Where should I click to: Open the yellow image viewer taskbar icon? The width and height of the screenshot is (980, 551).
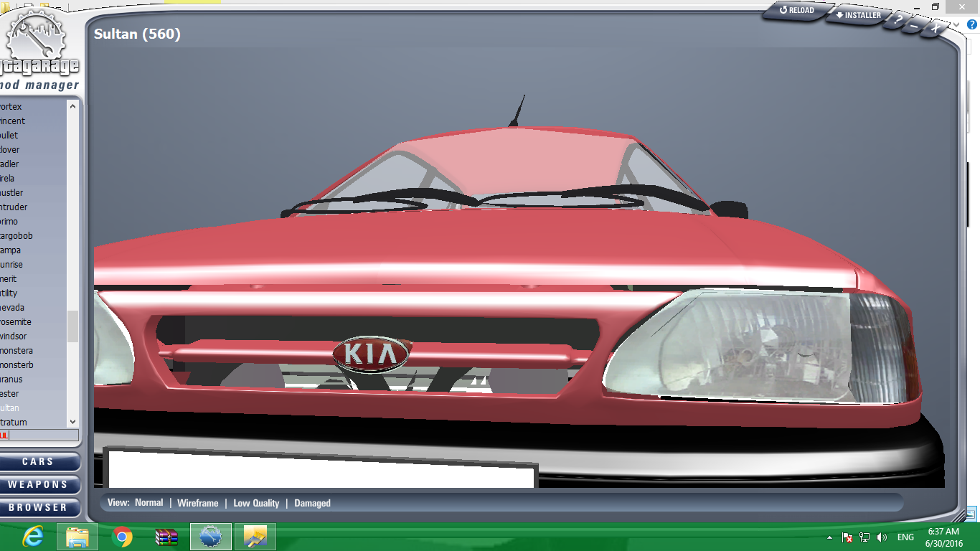pyautogui.click(x=255, y=537)
